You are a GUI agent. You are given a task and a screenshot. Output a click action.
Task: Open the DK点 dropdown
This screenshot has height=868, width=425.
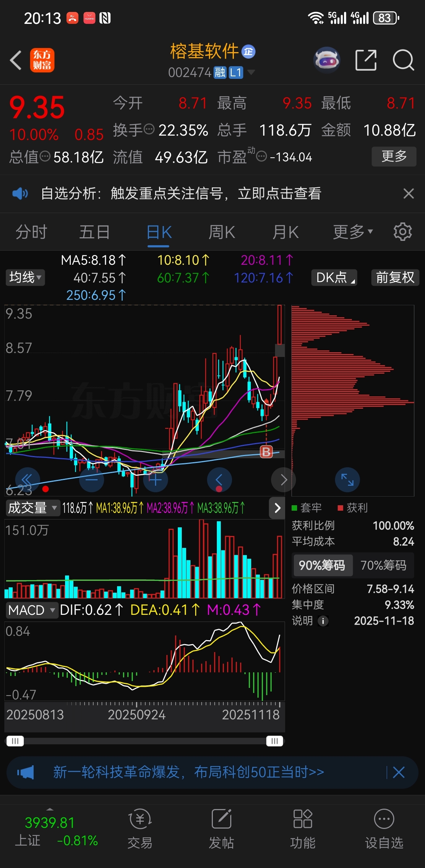pos(334,277)
